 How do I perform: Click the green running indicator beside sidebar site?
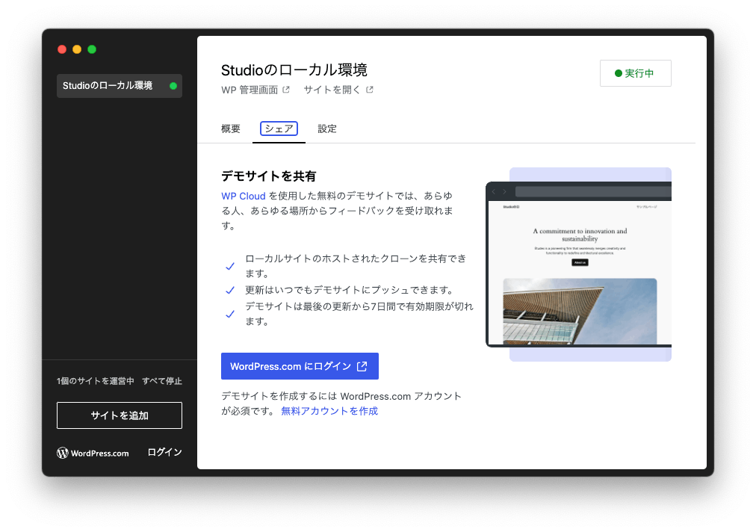173,86
